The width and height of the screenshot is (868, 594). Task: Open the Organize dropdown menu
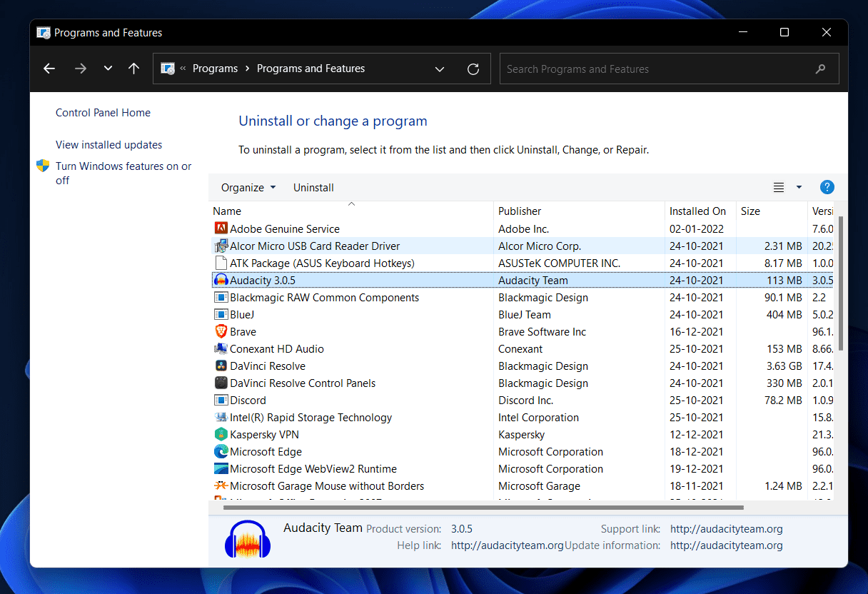[x=248, y=187]
